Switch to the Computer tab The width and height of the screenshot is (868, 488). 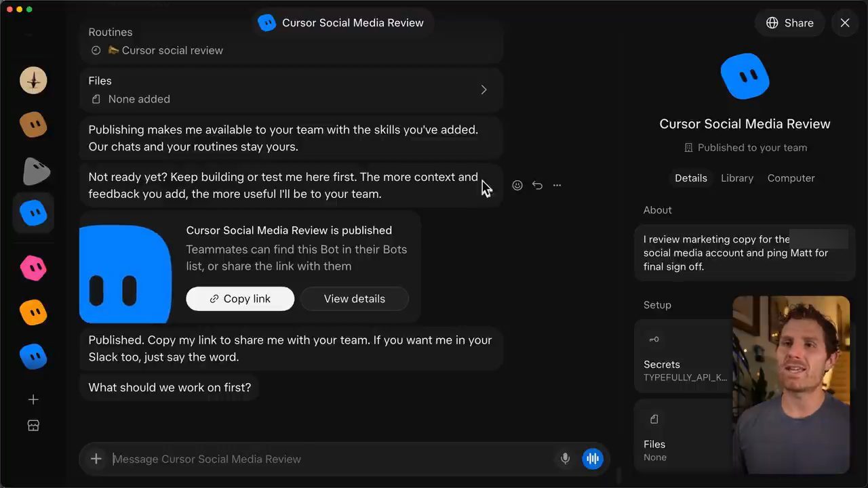point(791,178)
